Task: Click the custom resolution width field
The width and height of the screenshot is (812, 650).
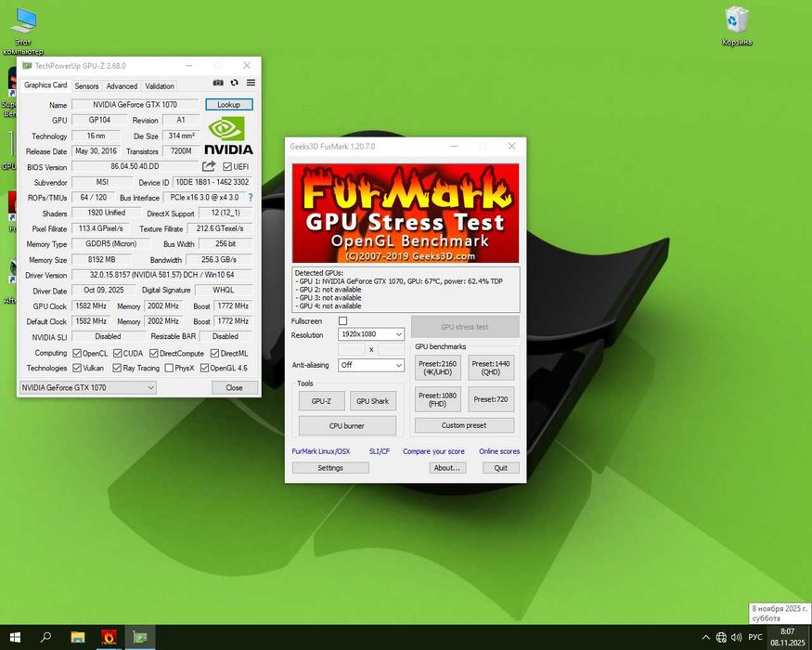Action: point(351,349)
